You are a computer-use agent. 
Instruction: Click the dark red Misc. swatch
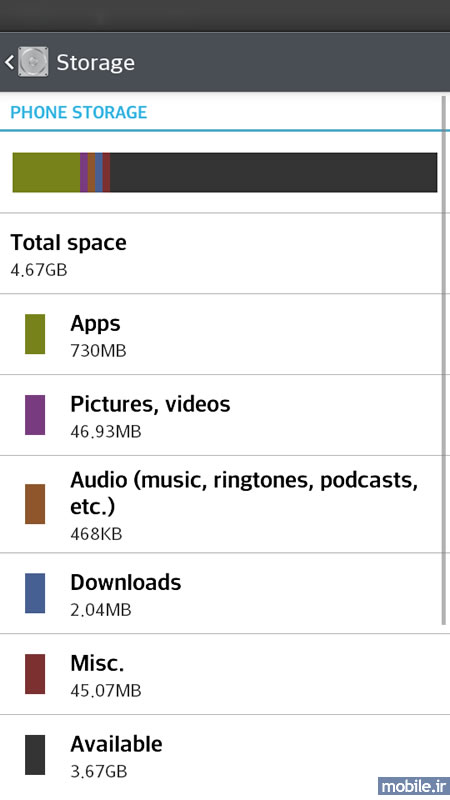35,674
